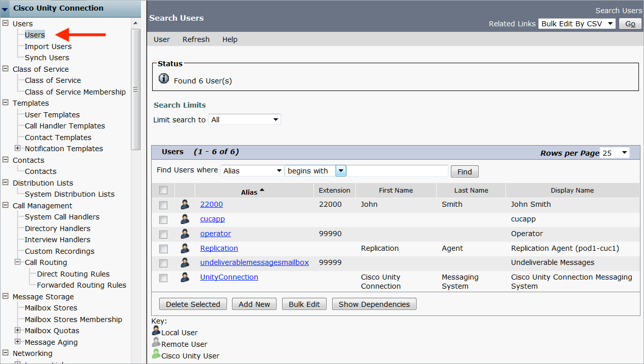Screen dimensions: 644x364
Task: Open the UnityConnection user link
Action: pyautogui.click(x=229, y=277)
